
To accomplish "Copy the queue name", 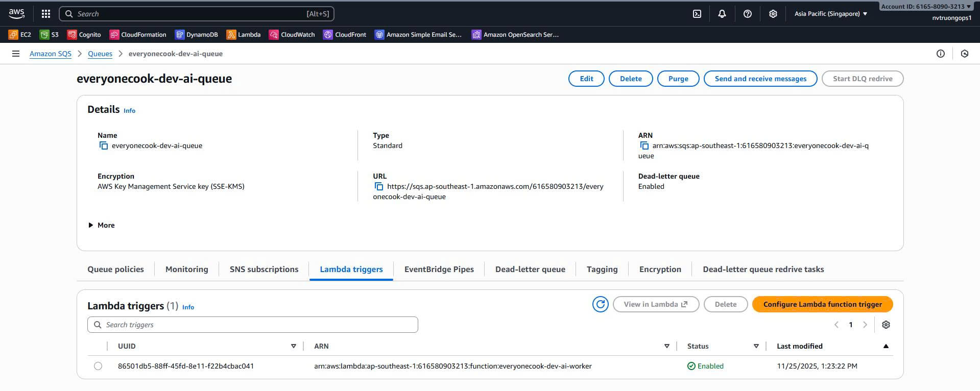I will click(104, 146).
